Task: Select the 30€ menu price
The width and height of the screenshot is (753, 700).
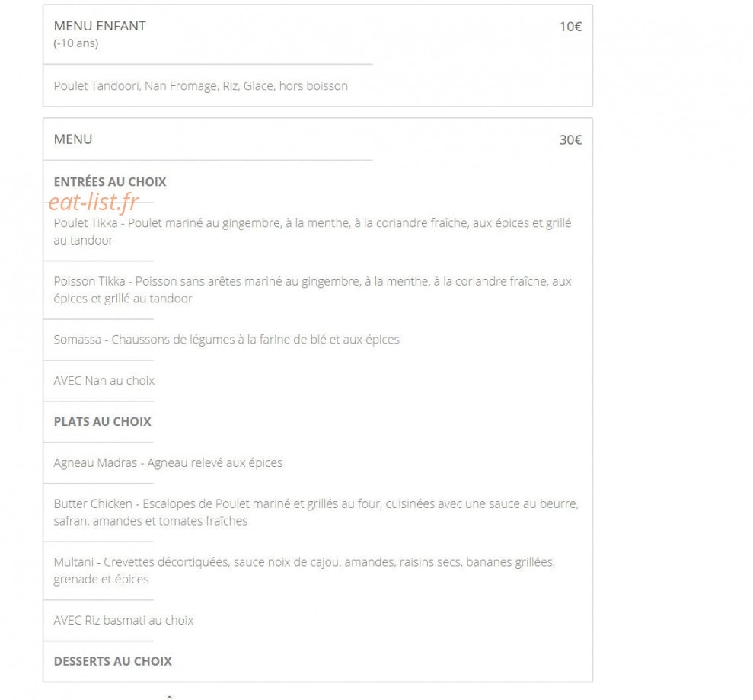Action: pyautogui.click(x=570, y=140)
